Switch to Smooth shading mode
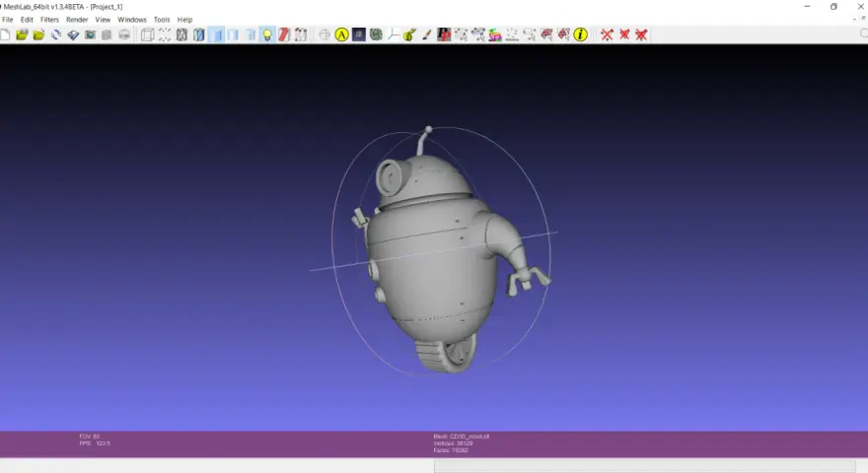868x473 pixels. point(251,34)
